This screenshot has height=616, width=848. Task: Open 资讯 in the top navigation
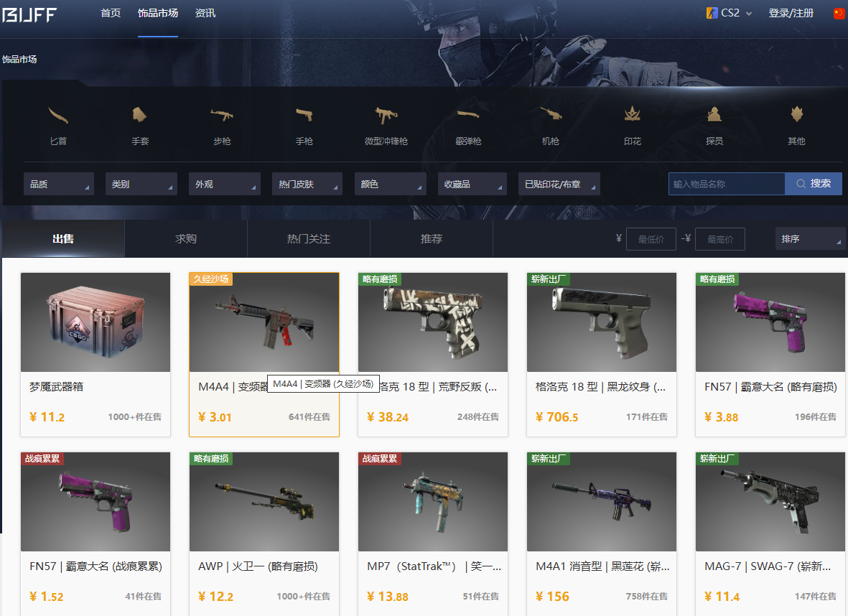205,13
